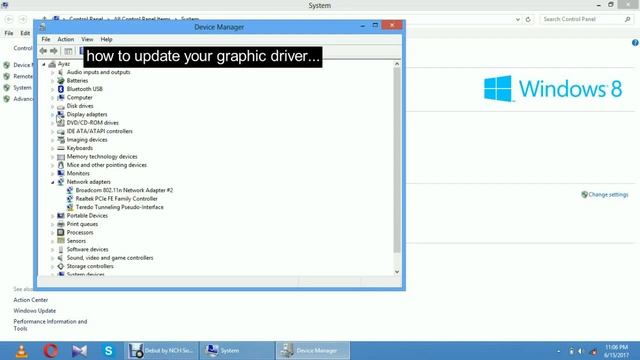Click the clock in the system tray

point(616,351)
